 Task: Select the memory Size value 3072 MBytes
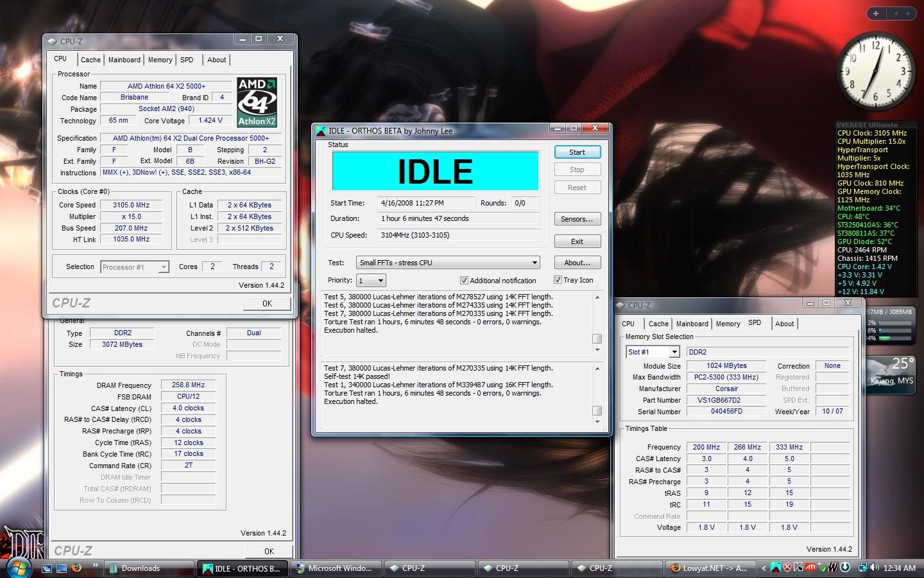(122, 345)
